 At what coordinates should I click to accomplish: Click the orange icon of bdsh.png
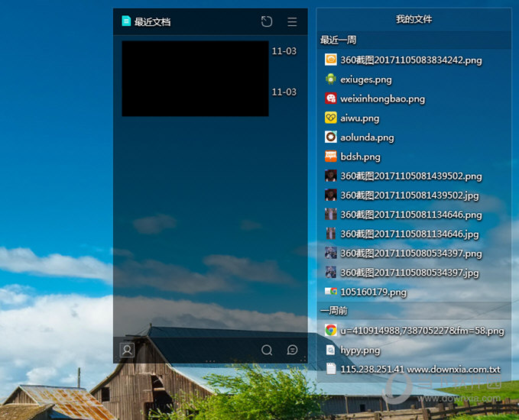pyautogui.click(x=331, y=156)
